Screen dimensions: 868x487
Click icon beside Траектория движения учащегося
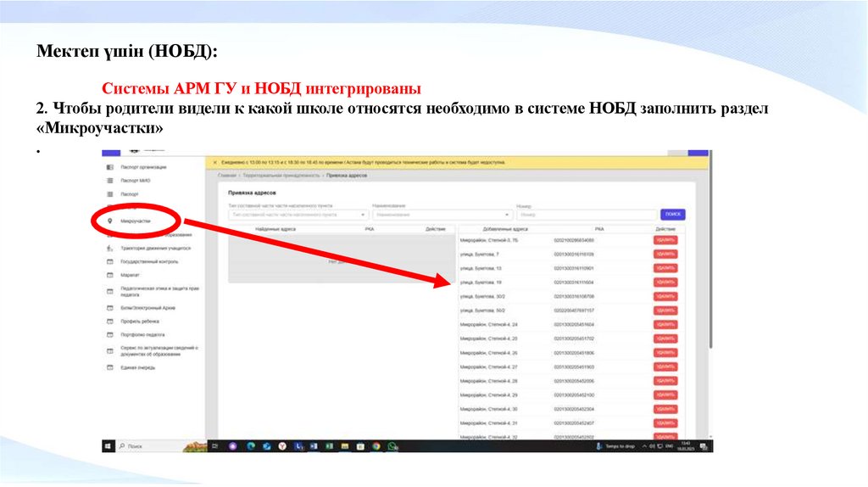click(x=109, y=249)
